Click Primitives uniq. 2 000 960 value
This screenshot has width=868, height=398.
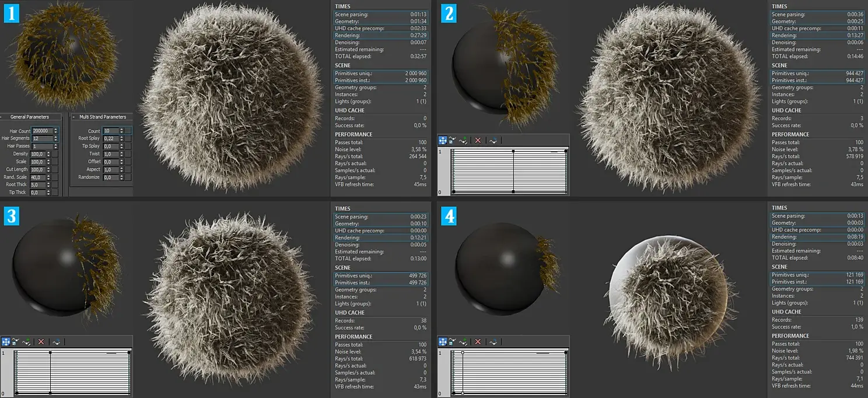(416, 74)
